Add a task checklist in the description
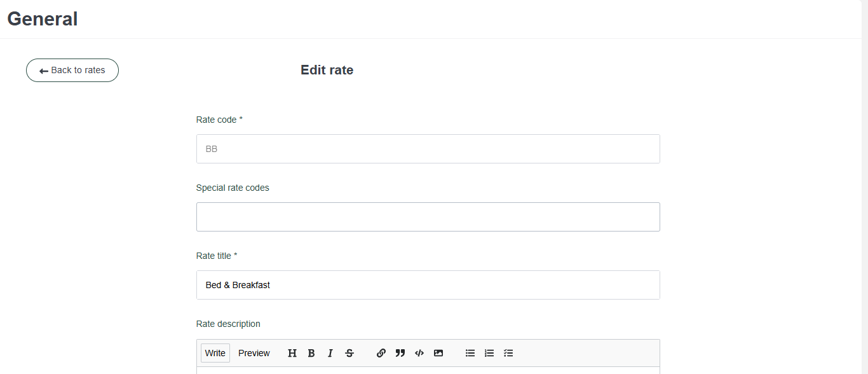This screenshot has height=374, width=868. click(508, 353)
